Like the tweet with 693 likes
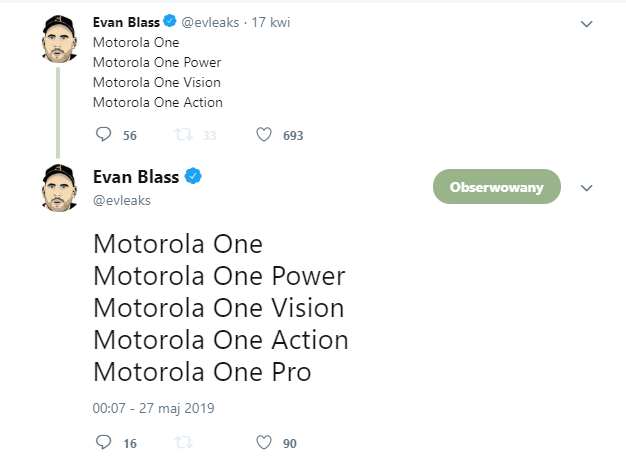 click(x=264, y=135)
